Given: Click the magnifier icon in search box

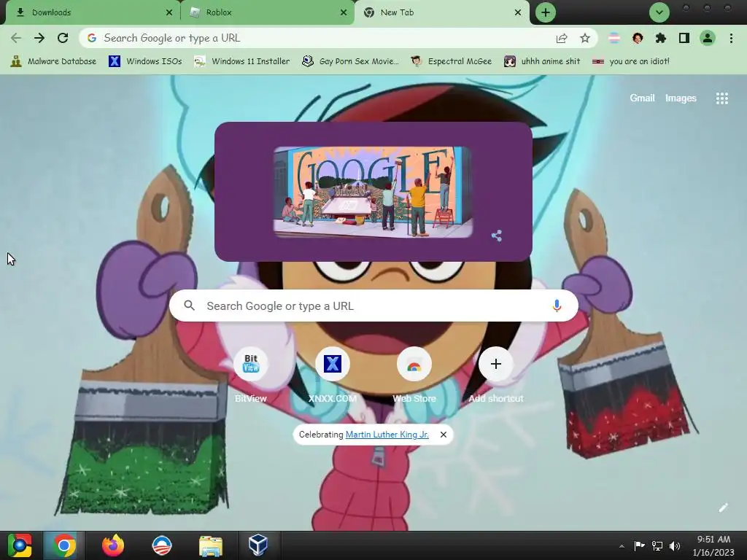Looking at the screenshot, I should [x=189, y=306].
